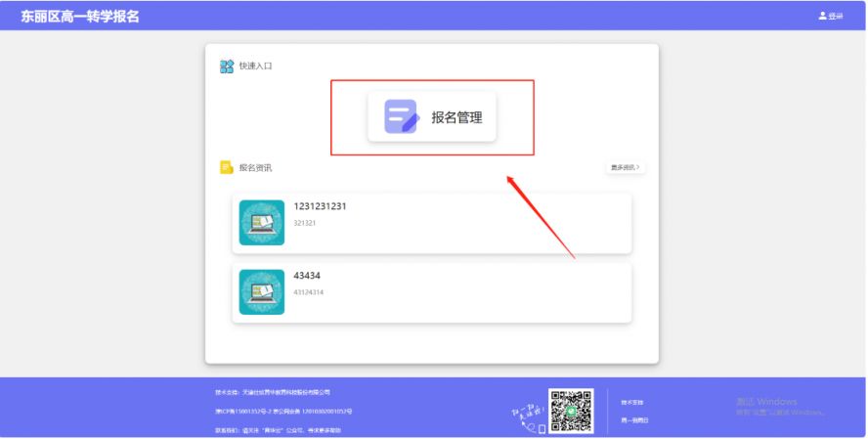Open 更多资讯 for more news
Image resolution: width=868 pixels, height=439 pixels.
[x=625, y=167]
